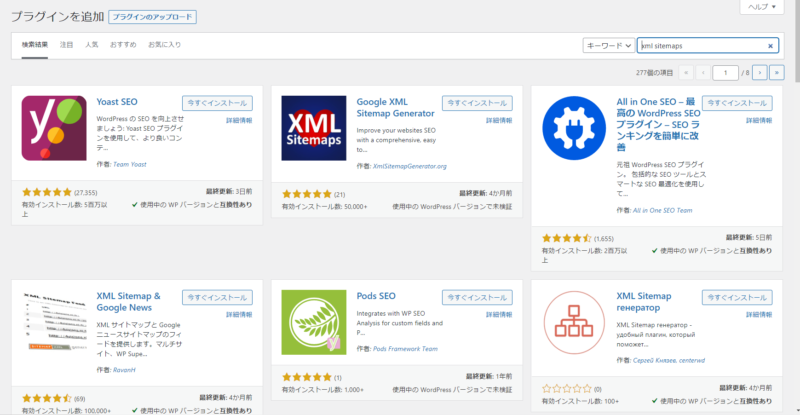
Task: Open 詳細情報 for Google XML Sitemap Generator
Action: pos(499,120)
